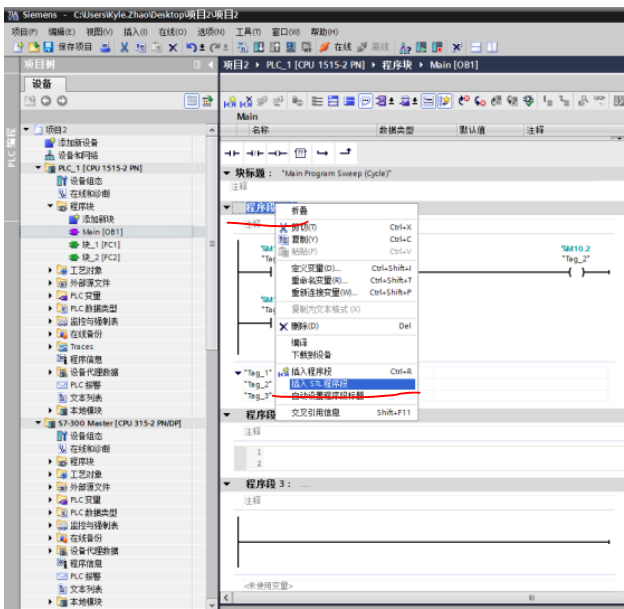The width and height of the screenshot is (624, 609).
Task: Click 添加新块 under 程序块
Action: (x=98, y=219)
